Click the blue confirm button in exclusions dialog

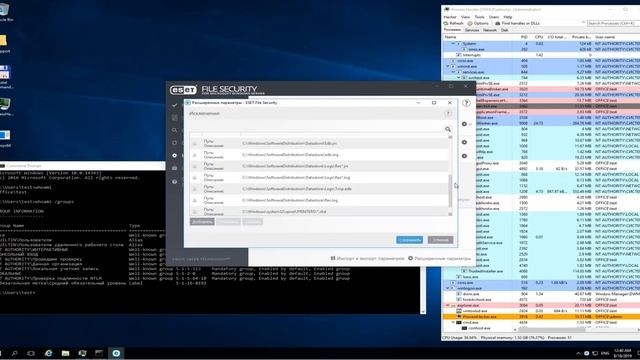coord(409,240)
